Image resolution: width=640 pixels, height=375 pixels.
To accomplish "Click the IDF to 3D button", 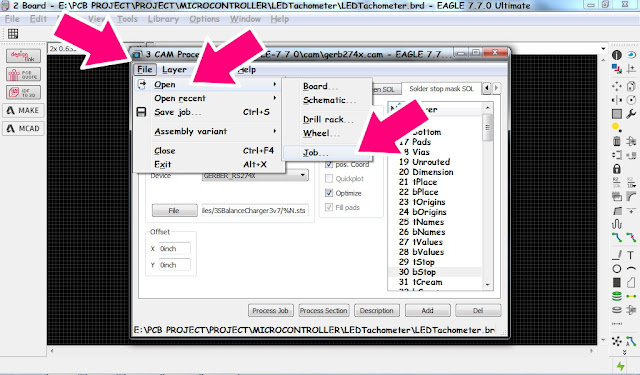I will [23, 92].
